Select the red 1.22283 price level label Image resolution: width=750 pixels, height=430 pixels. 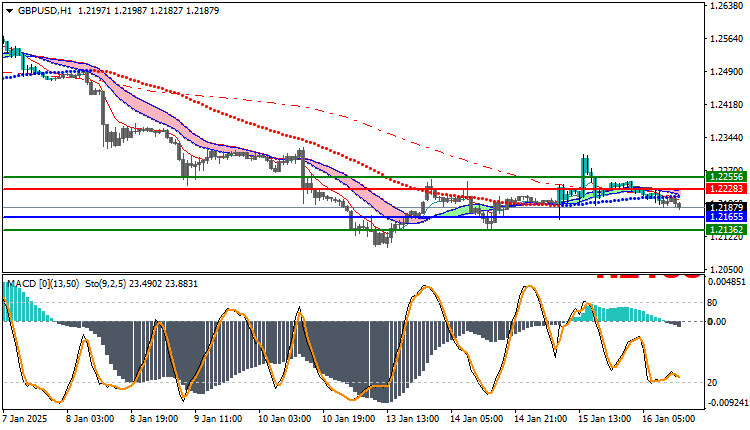[726, 189]
